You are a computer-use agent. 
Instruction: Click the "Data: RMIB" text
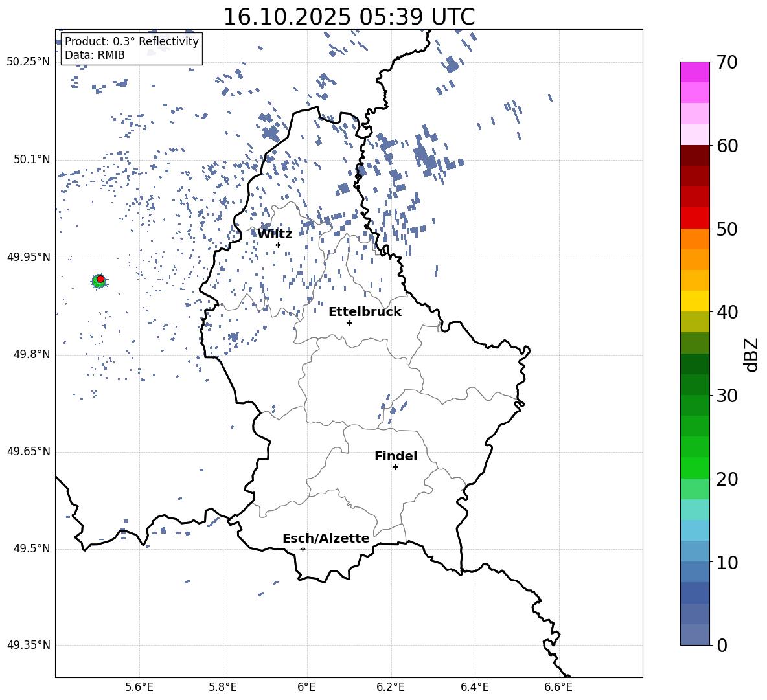point(95,55)
